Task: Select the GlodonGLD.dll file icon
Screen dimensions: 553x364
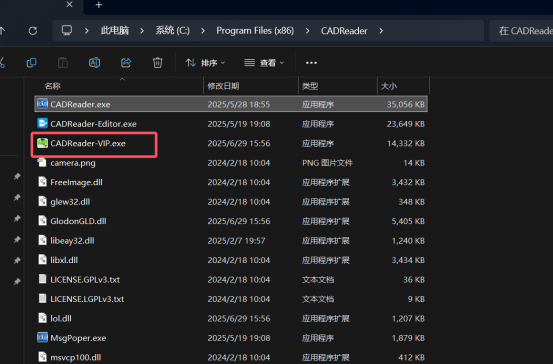Action: point(42,221)
